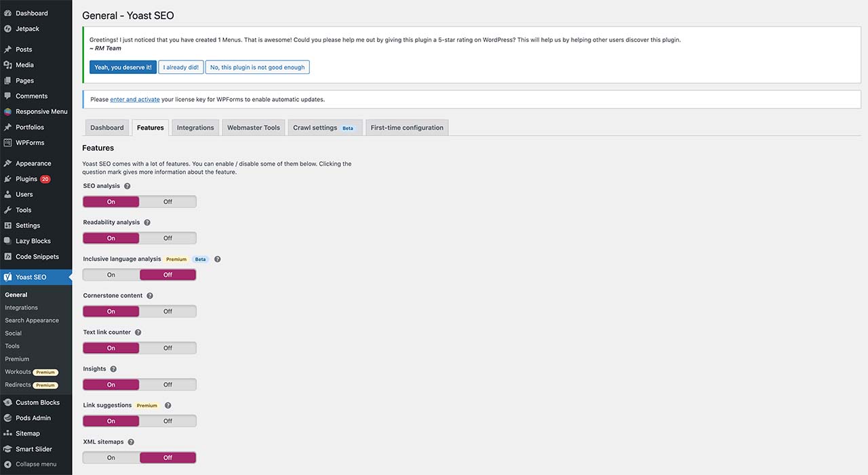Viewport: 868px width, 475px height.
Task: Click the Code Snippets icon
Action: point(7,256)
